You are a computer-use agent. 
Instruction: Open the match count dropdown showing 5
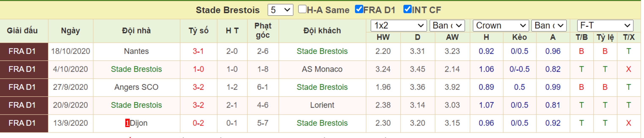coord(280,10)
